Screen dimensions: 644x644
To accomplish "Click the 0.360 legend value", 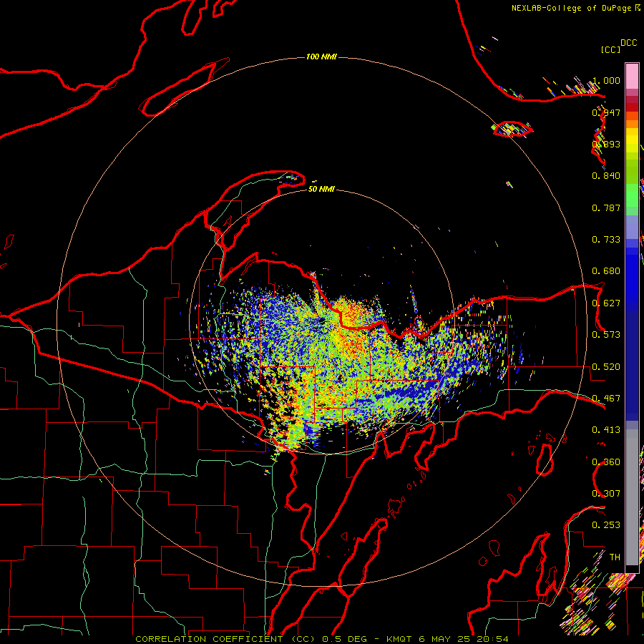I will 606,462.
